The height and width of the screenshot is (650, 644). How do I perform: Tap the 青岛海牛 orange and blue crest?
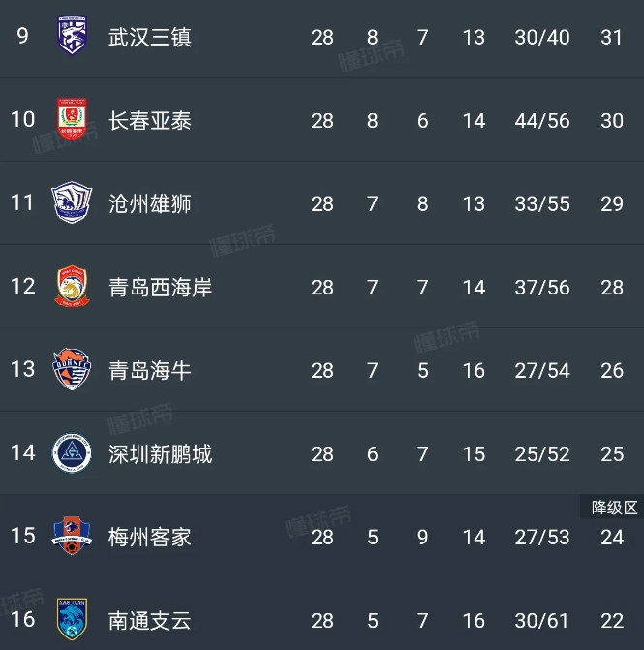pyautogui.click(x=72, y=369)
